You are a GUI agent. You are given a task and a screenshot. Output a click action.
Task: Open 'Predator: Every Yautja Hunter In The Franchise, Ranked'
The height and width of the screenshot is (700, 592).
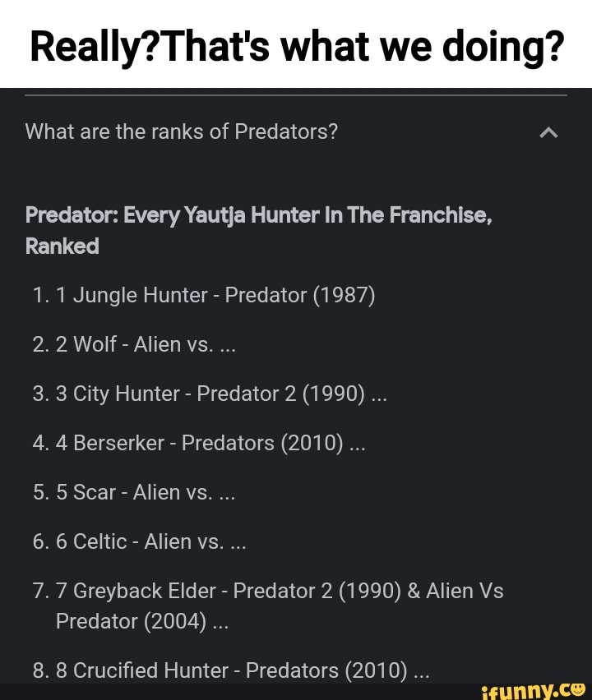click(257, 228)
